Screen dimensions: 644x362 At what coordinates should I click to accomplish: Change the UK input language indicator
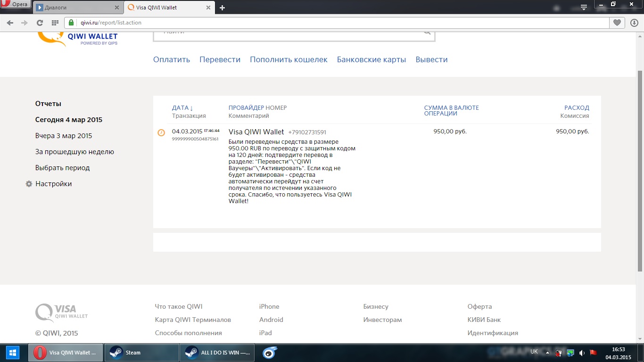tap(534, 352)
